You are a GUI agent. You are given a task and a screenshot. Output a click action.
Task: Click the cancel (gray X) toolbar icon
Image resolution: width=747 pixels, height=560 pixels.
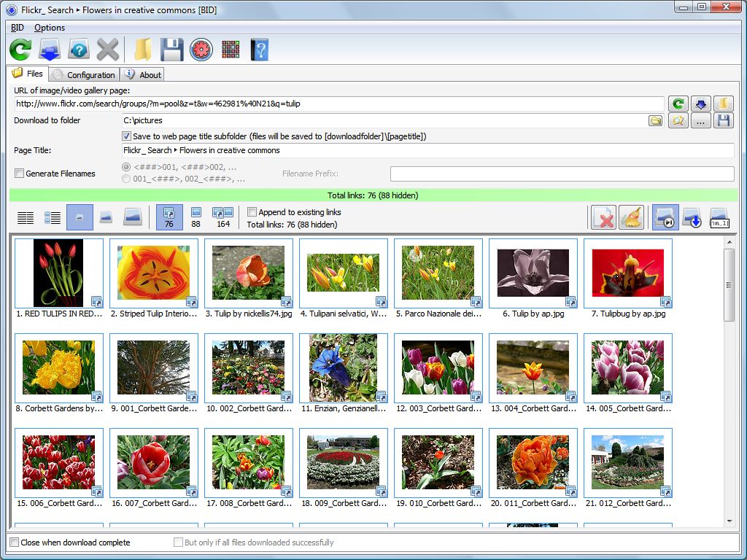pos(107,50)
